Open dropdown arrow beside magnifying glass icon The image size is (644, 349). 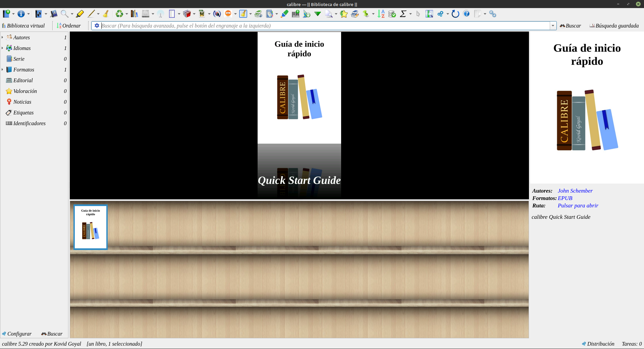pyautogui.click(x=72, y=14)
